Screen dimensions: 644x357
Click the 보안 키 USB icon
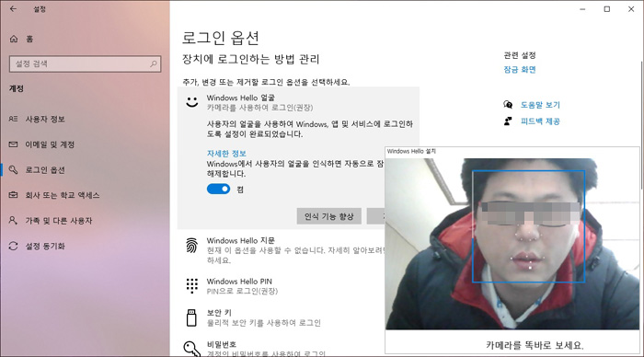click(x=191, y=318)
